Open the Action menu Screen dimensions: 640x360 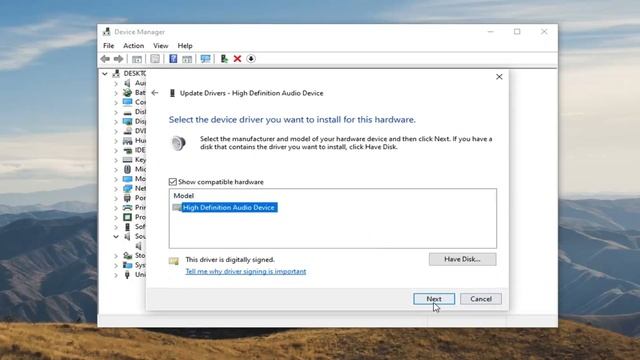(x=133, y=46)
